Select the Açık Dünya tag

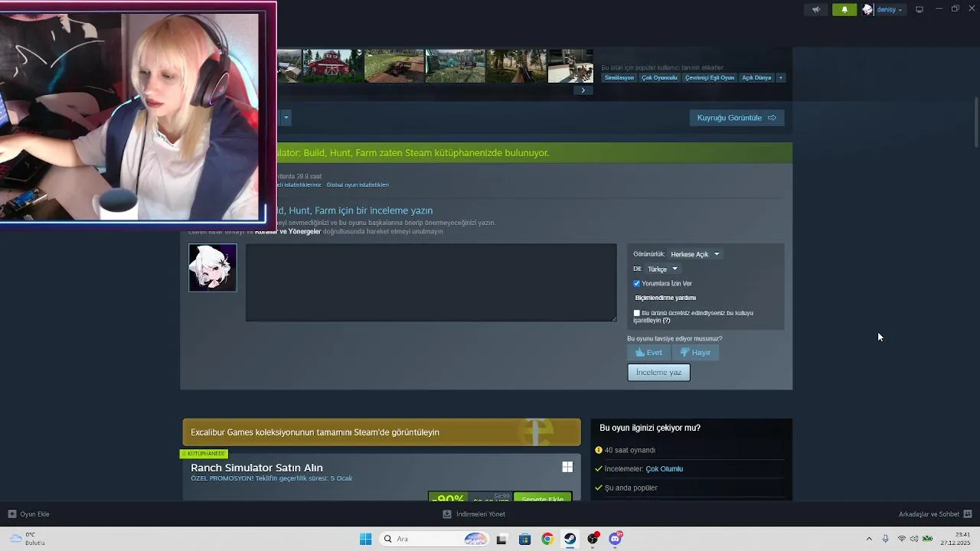click(756, 77)
